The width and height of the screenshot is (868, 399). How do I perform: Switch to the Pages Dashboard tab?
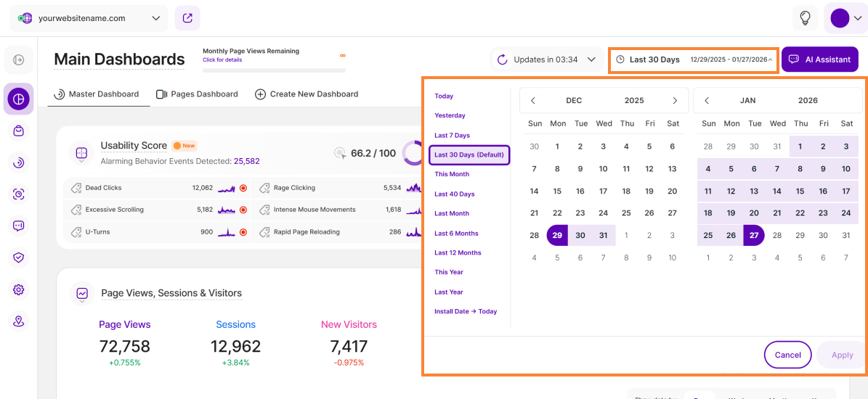(x=197, y=94)
